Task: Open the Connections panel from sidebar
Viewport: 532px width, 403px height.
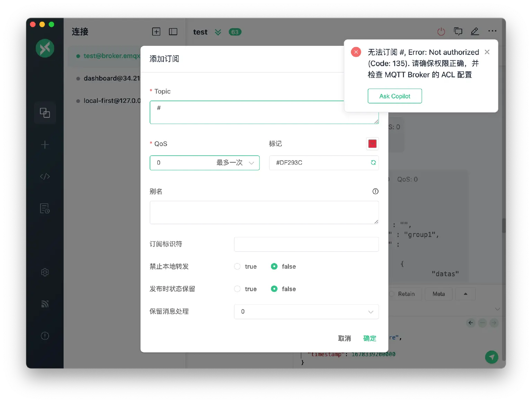Action: point(45,113)
